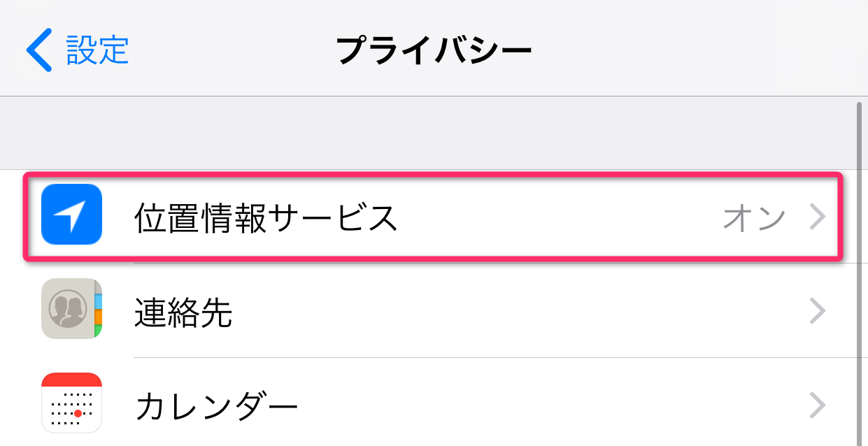Tap the gray Contacts silhouette icon
The image size is (868, 446).
(67, 309)
